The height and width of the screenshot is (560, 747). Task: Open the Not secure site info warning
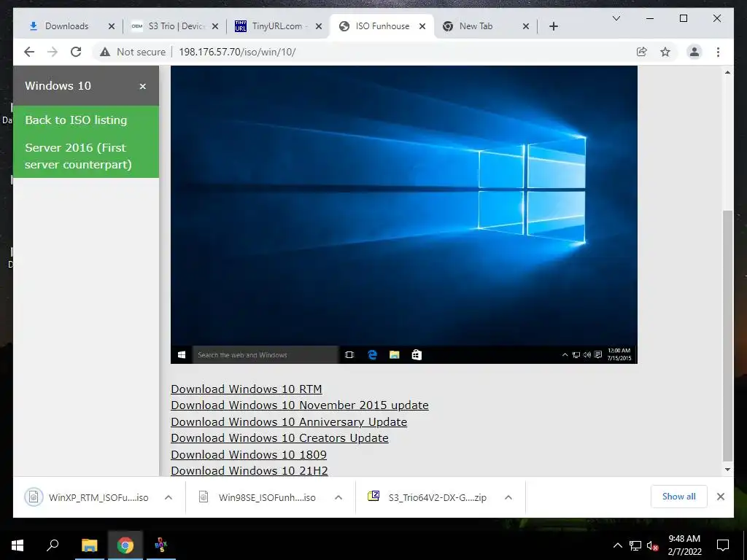click(133, 52)
